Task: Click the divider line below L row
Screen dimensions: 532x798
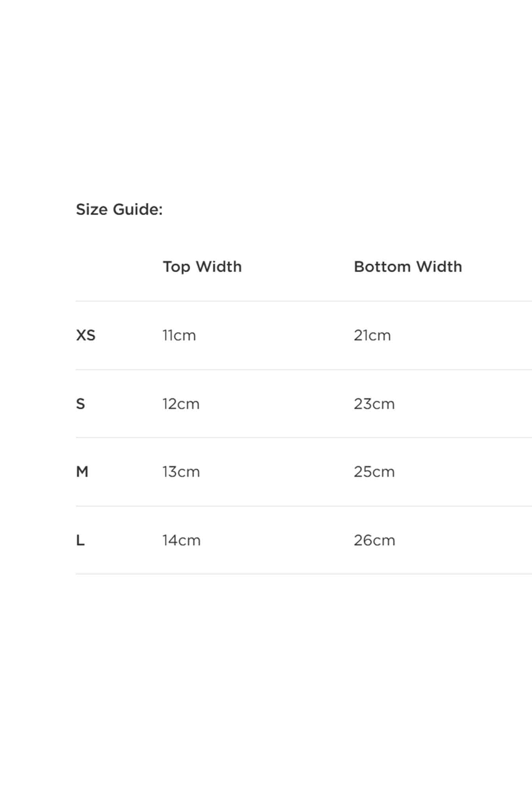Action: point(304,574)
